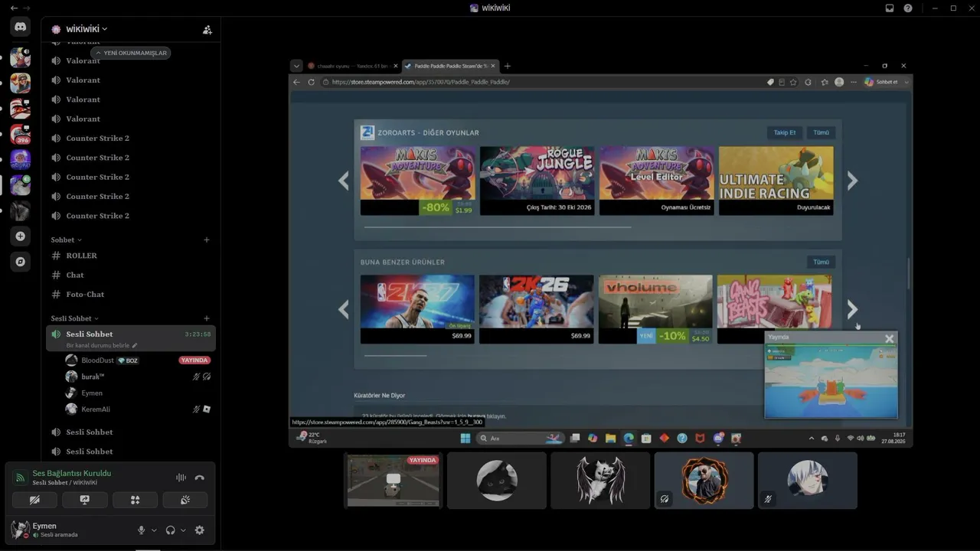Screen dimensions: 980x551
Task: Open Edge browser on shared taskbar
Action: (629, 439)
